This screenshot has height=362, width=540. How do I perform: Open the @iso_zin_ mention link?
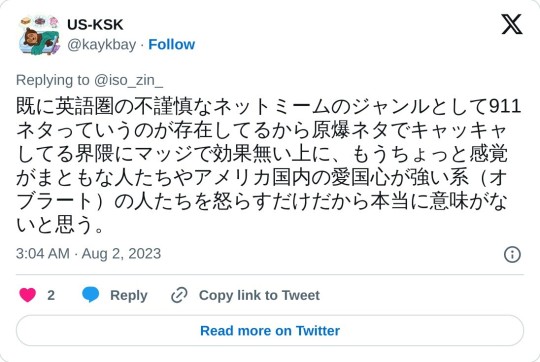(x=128, y=80)
